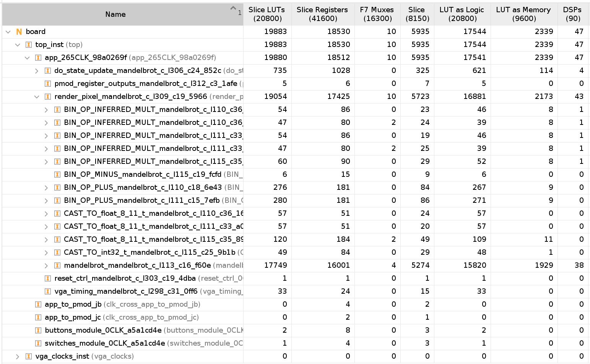Click the CAST_TO_float l110 module icon
The height and width of the screenshot is (364, 590).
coord(57,214)
